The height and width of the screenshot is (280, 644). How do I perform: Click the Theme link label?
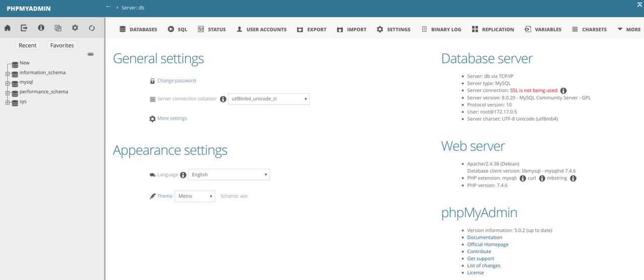(x=165, y=196)
